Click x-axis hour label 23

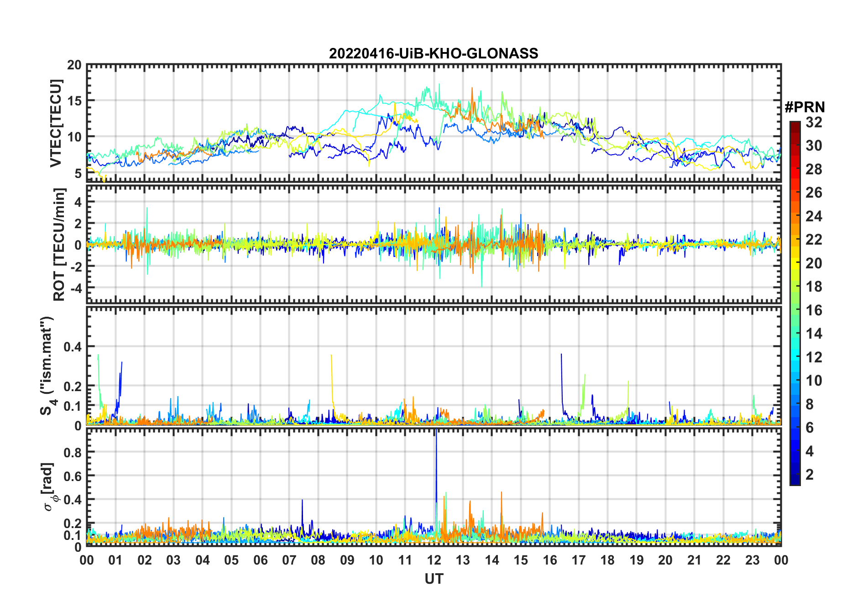[x=752, y=560]
